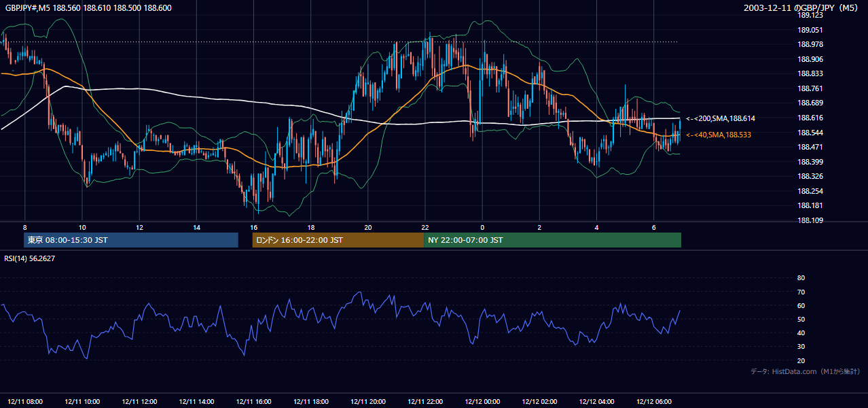Click the 40 SMA 188.533 label
This screenshot has width=868, height=408.
click(x=719, y=135)
